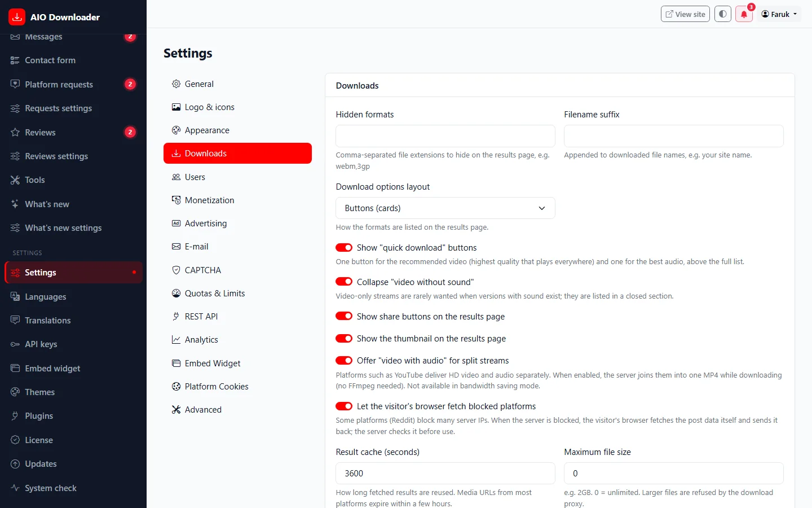The height and width of the screenshot is (508, 812).
Task: Click the Appearance palette icon
Action: tap(176, 130)
